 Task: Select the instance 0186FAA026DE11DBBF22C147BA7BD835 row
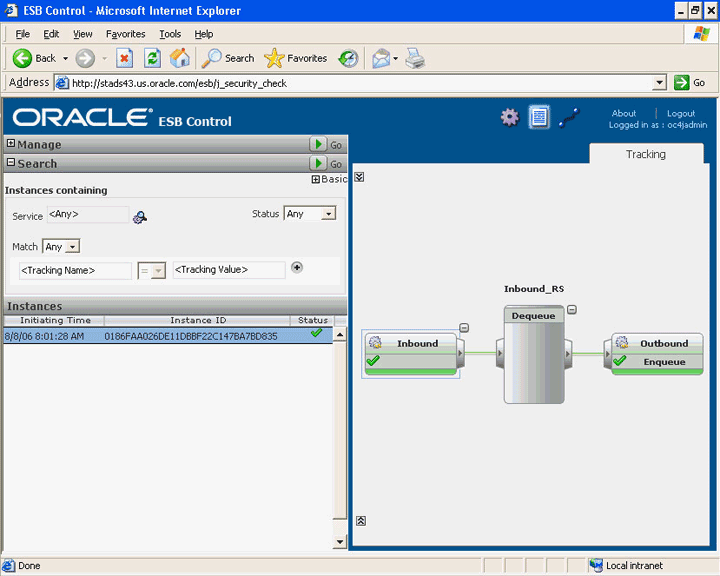pyautogui.click(x=168, y=336)
